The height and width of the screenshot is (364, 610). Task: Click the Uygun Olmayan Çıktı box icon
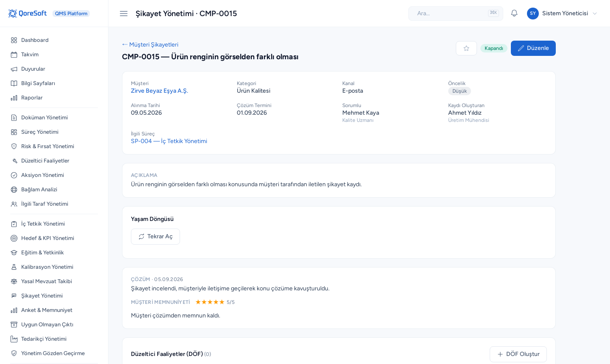14,325
